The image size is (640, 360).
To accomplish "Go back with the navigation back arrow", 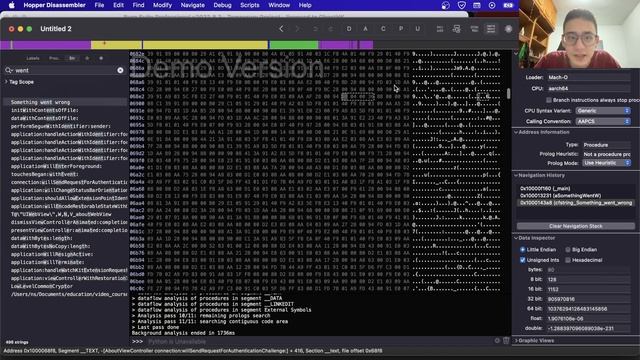I will (281, 29).
